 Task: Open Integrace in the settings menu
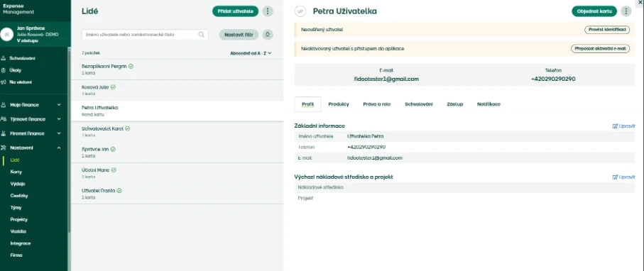pos(20,243)
